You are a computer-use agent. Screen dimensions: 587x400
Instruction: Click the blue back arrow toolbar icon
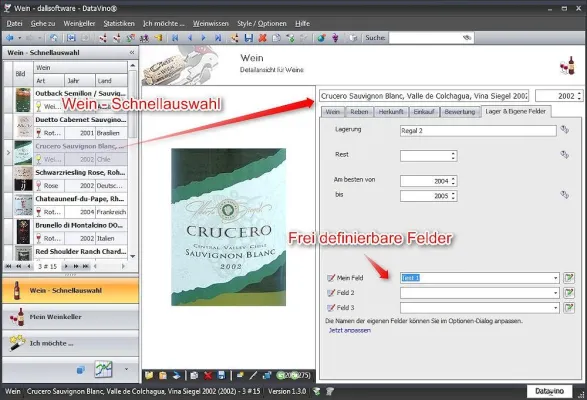tap(9, 38)
